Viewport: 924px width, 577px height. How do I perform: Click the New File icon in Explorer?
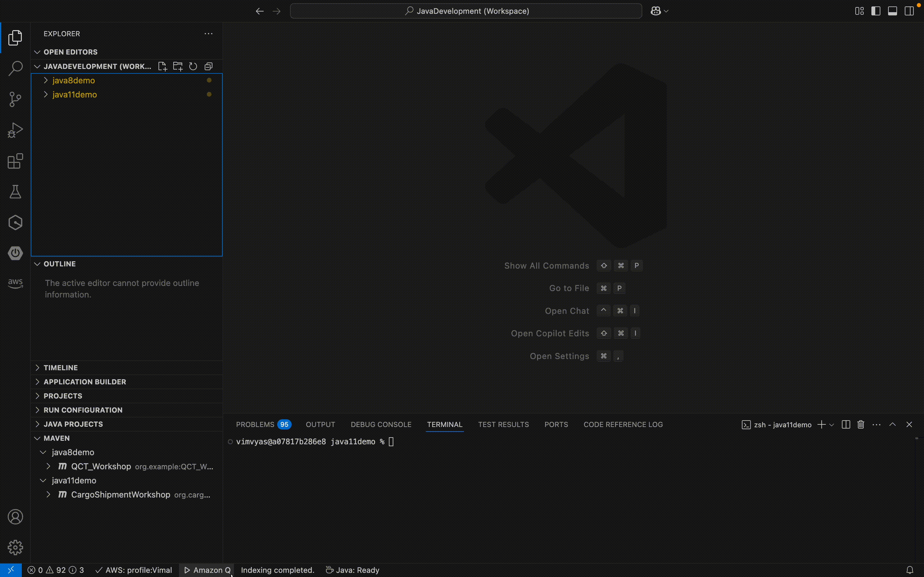click(163, 66)
